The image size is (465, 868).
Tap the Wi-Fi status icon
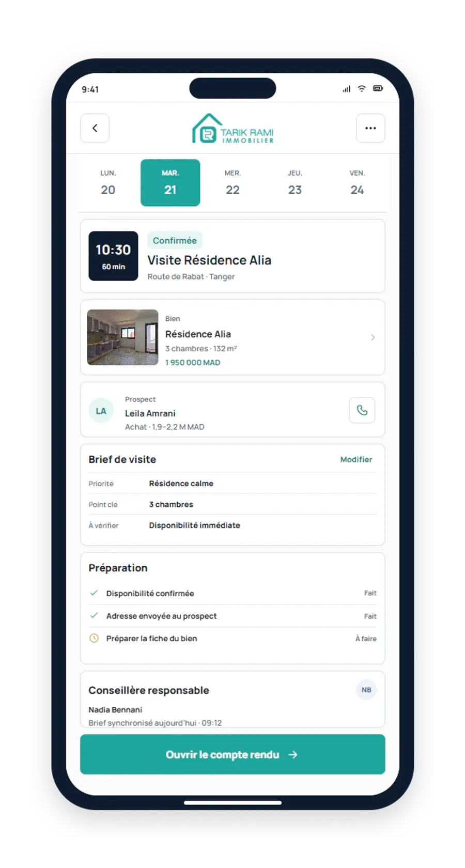[x=362, y=89]
